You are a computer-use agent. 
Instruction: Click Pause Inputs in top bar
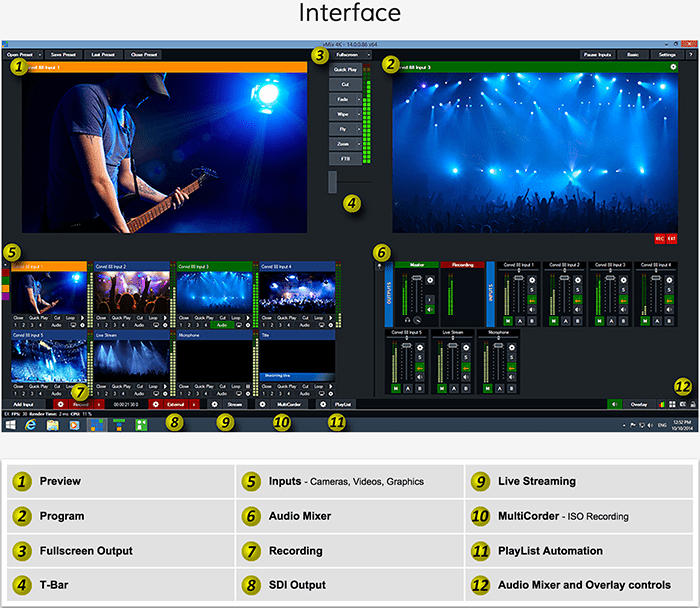[x=597, y=54]
